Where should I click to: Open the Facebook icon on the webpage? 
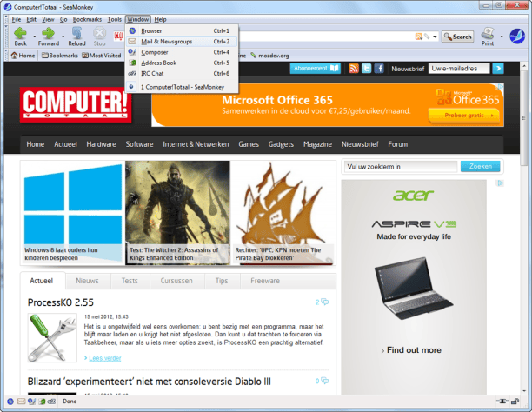[379, 69]
